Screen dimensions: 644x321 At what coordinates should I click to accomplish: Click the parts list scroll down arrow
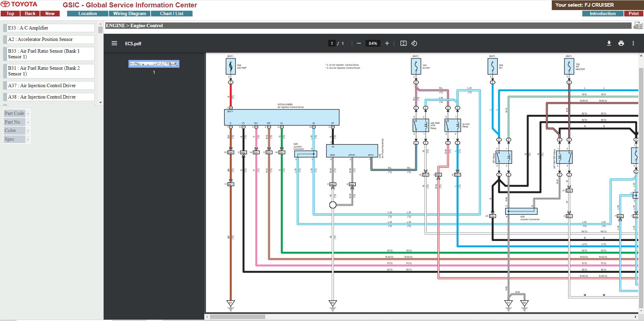pyautogui.click(x=100, y=103)
